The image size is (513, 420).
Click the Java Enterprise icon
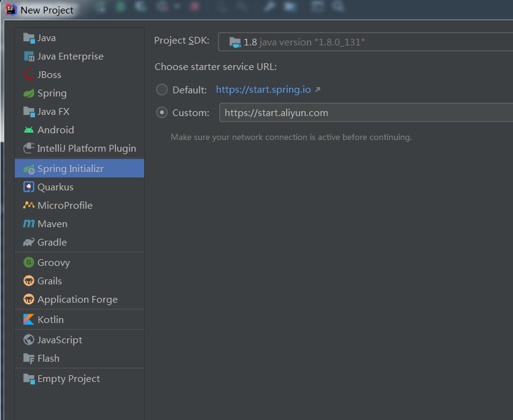click(29, 56)
